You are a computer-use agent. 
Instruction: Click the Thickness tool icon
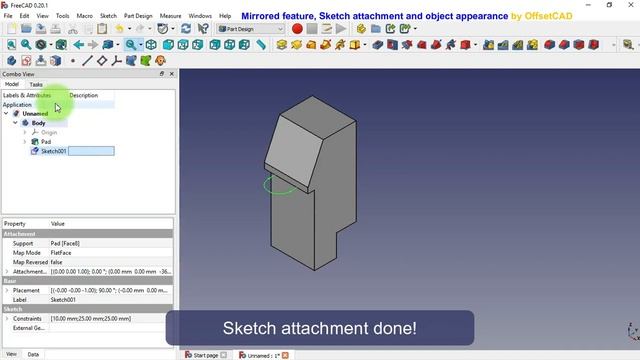click(593, 44)
